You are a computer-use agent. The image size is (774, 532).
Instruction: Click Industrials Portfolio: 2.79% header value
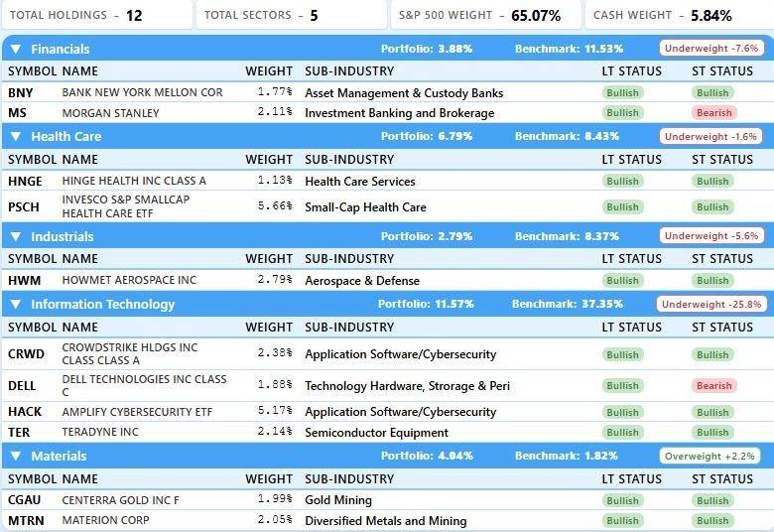(x=427, y=236)
